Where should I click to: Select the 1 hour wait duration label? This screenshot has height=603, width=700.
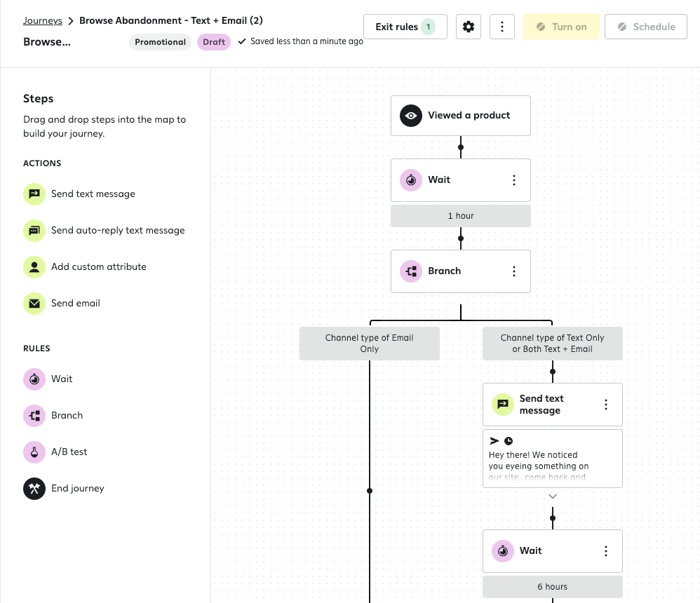[x=461, y=216]
